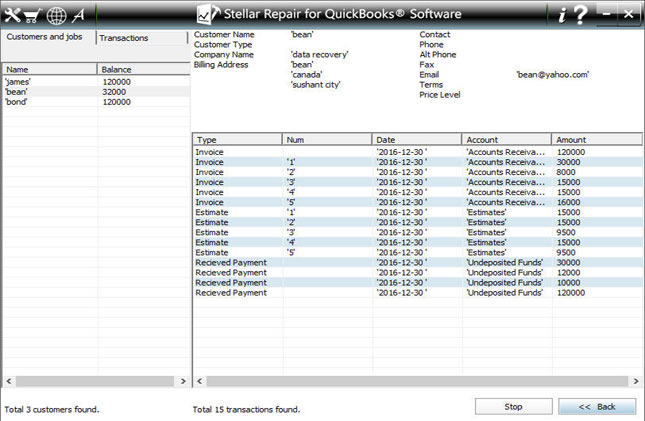Click the stylized 'A' activation icon
This screenshot has height=421, width=645.
click(x=79, y=16)
